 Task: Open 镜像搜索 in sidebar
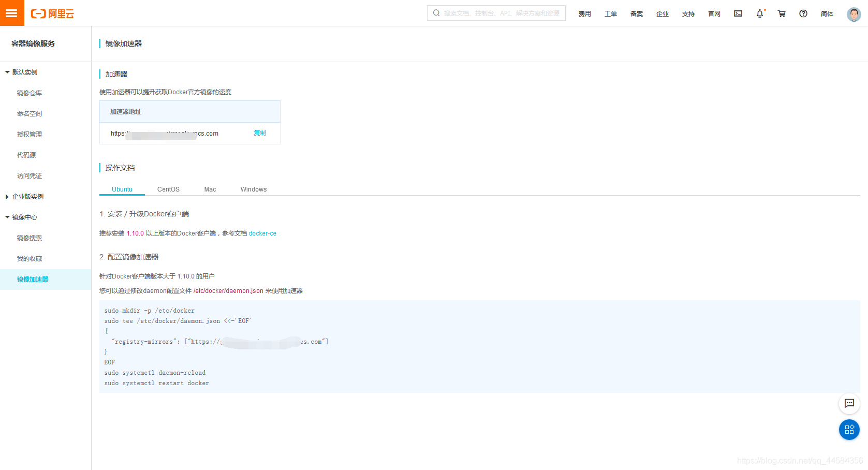(30, 238)
